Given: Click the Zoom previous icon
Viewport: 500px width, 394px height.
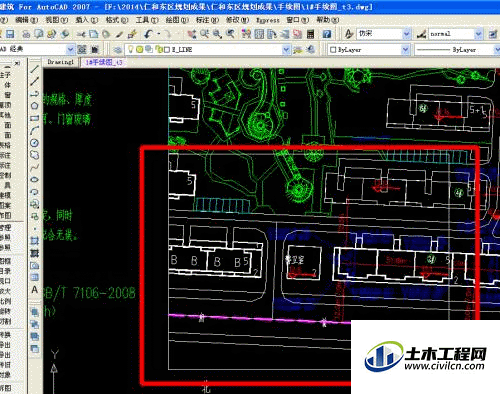Looking at the screenshot, I should (x=230, y=34).
